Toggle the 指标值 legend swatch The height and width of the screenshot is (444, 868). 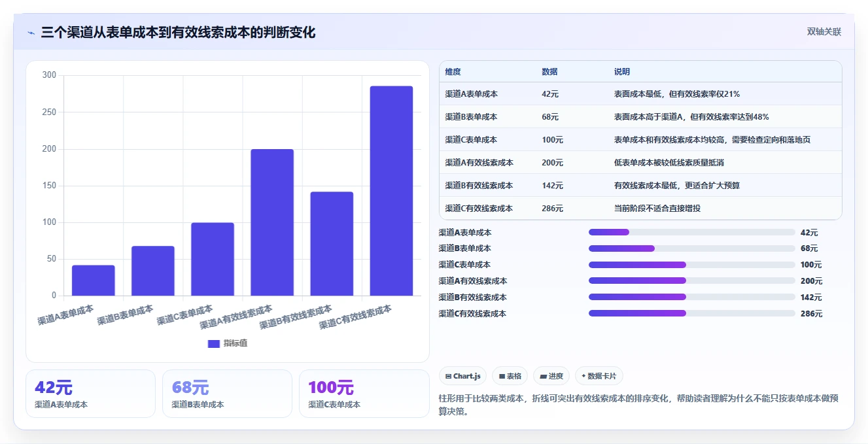214,343
